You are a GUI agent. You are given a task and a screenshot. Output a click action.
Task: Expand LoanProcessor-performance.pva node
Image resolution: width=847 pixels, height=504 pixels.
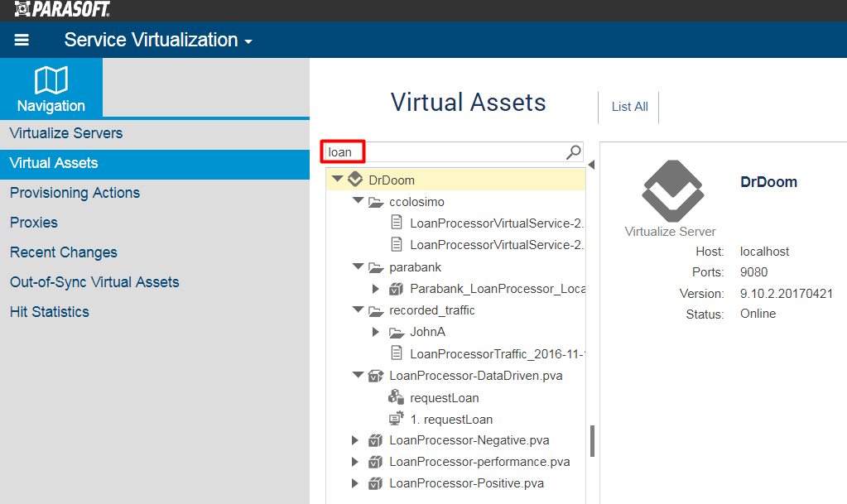point(355,462)
